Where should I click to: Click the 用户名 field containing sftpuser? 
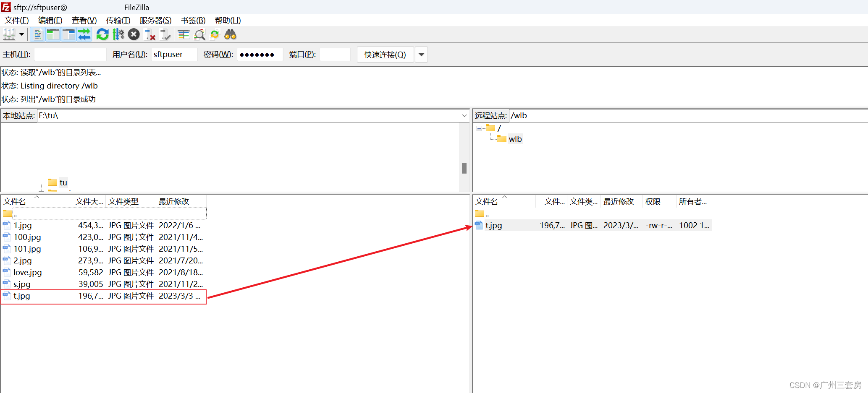[x=174, y=55]
